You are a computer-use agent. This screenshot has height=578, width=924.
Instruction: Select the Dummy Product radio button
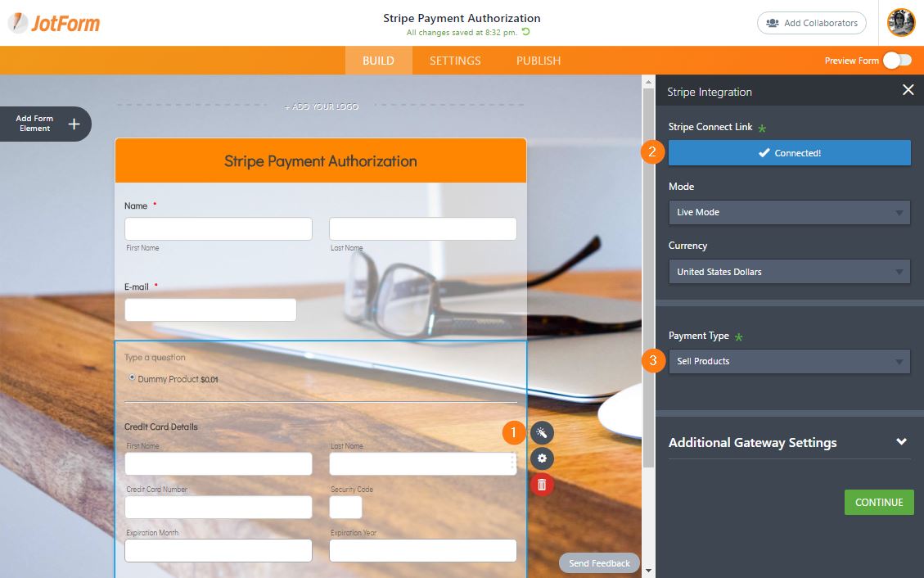tap(132, 377)
